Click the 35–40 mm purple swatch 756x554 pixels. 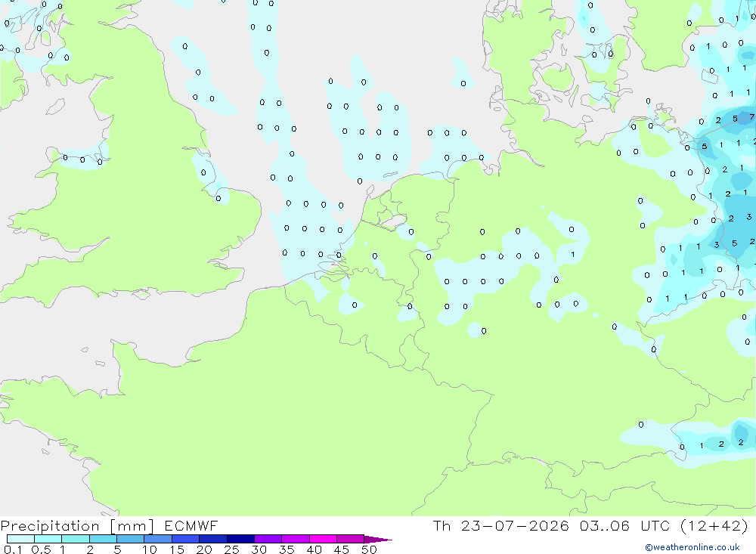[x=295, y=539]
